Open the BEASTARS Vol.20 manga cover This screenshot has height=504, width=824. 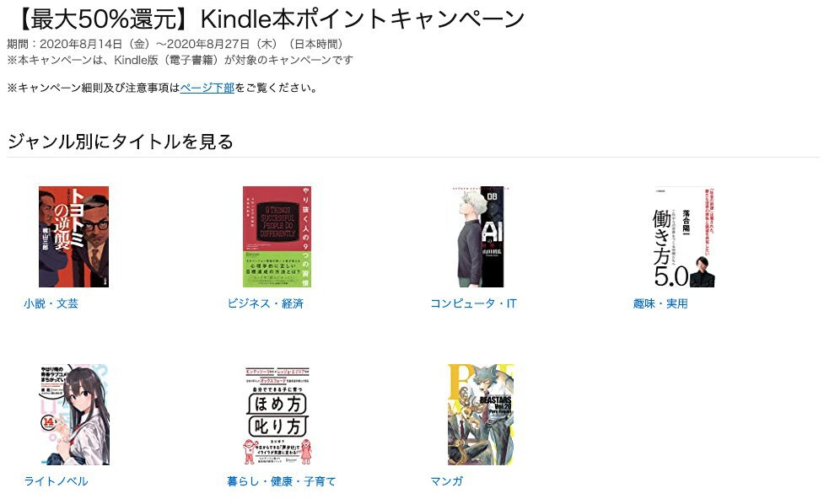click(x=481, y=415)
